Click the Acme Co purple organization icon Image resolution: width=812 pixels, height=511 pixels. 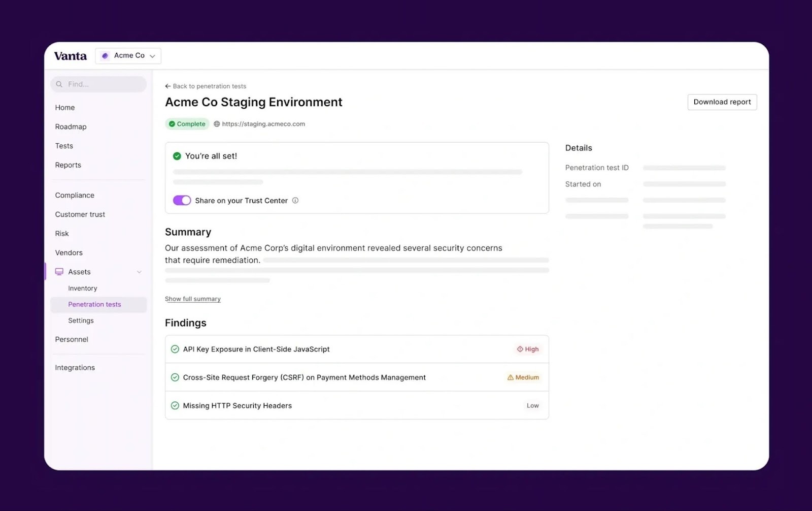click(105, 56)
